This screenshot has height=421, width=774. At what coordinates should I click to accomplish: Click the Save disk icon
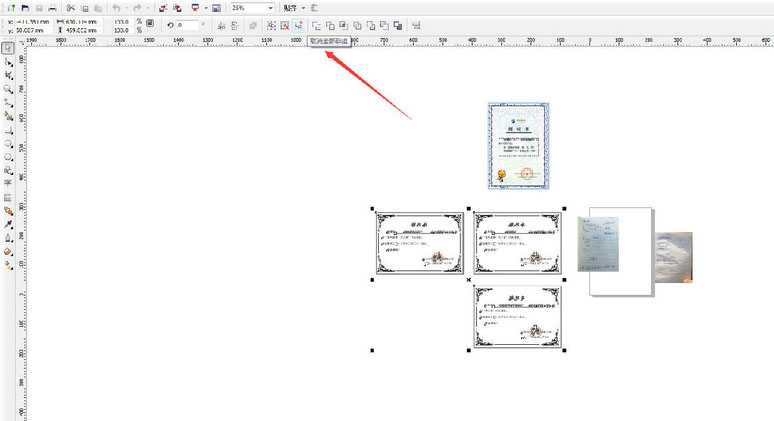tap(38, 7)
